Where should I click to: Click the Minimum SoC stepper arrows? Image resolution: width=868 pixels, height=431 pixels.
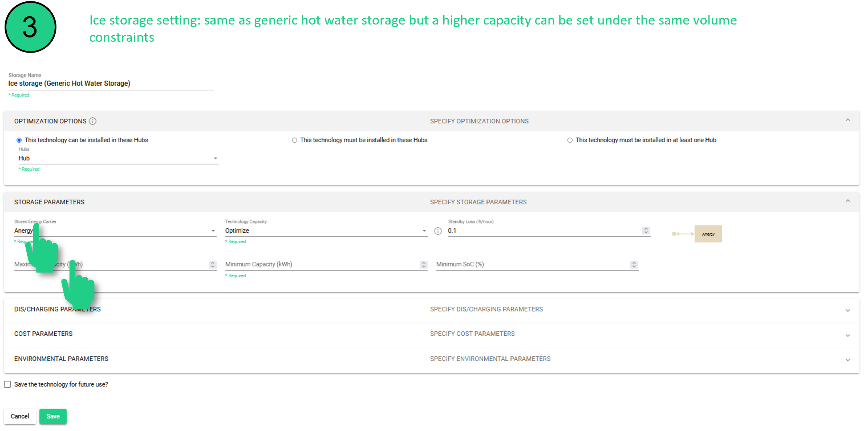pos(634,265)
